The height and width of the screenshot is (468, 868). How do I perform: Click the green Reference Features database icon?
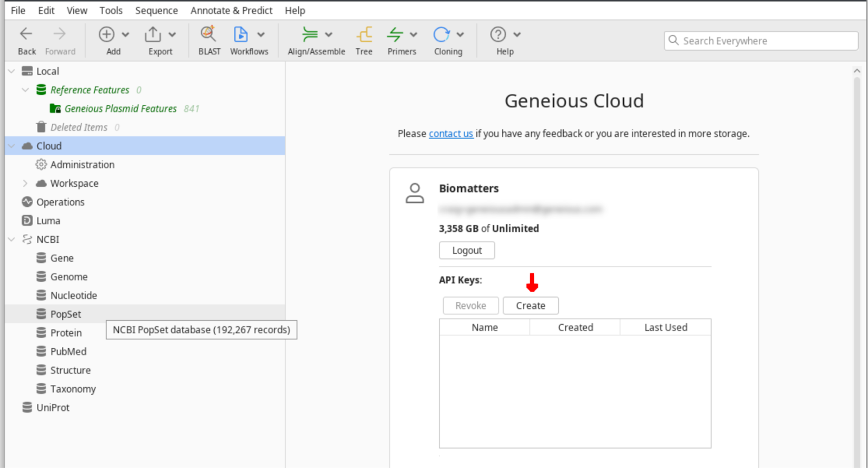41,90
